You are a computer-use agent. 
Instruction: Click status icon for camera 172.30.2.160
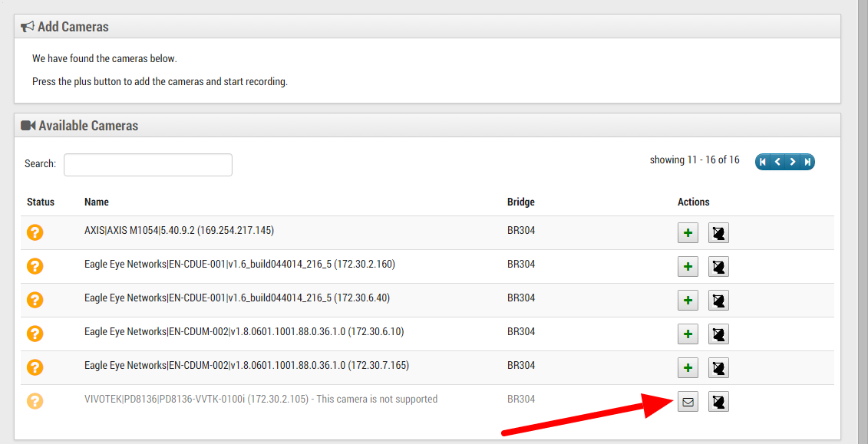(x=35, y=266)
